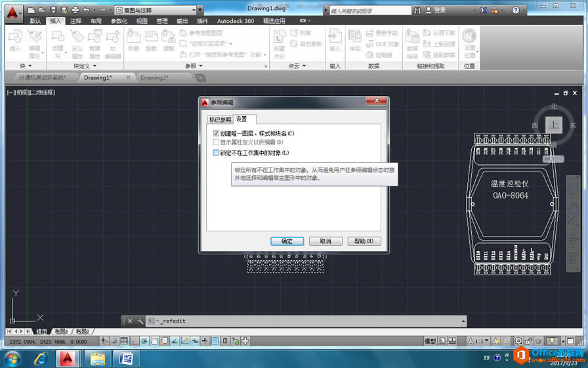Expand the 点云 panel dropdown

297,66
